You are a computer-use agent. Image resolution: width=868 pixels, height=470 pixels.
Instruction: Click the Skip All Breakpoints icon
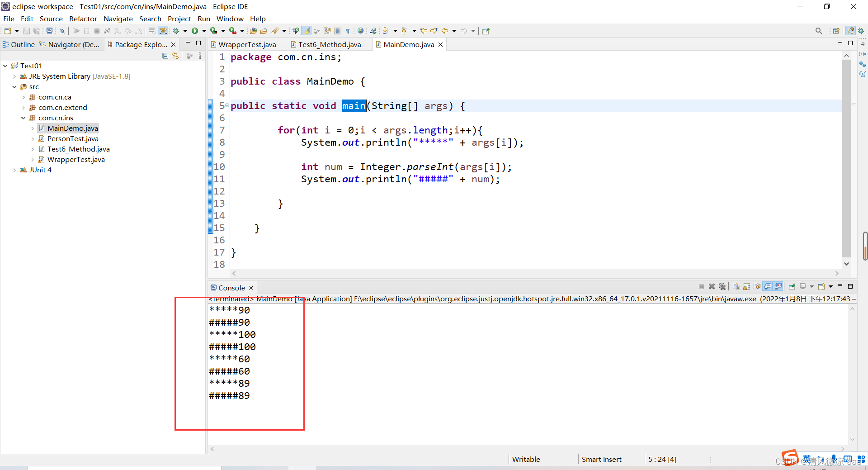[62, 31]
